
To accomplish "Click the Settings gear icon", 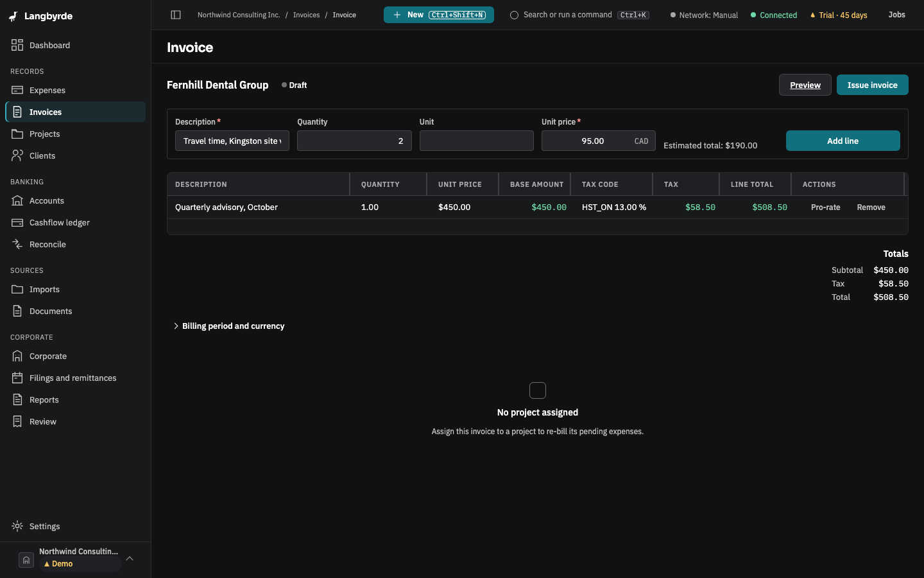I will click(x=17, y=527).
